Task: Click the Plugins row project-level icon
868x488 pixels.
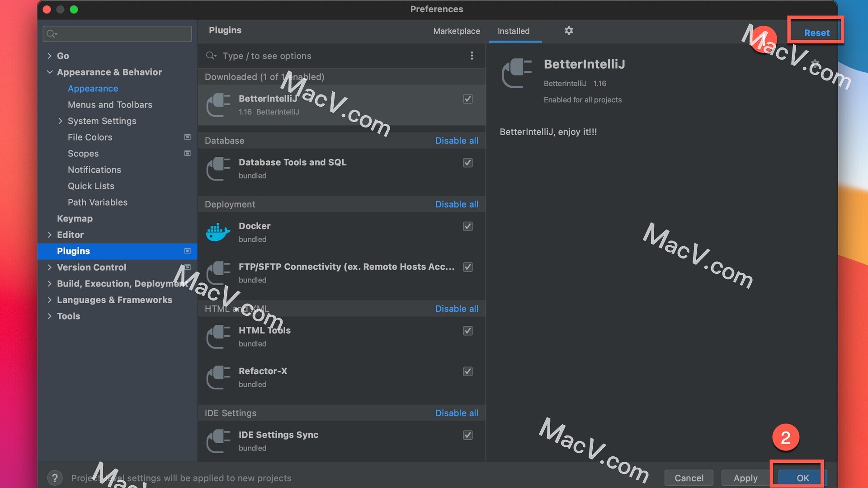Action: coord(187,251)
